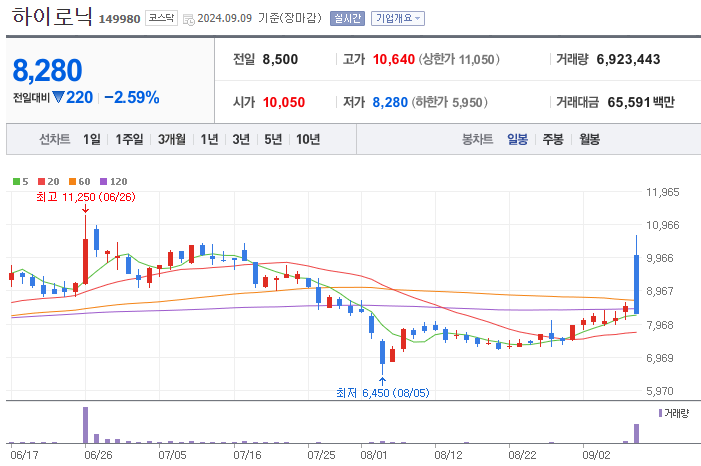Click the upper limit text 상한가 11,050
The image size is (701, 466).
click(459, 59)
